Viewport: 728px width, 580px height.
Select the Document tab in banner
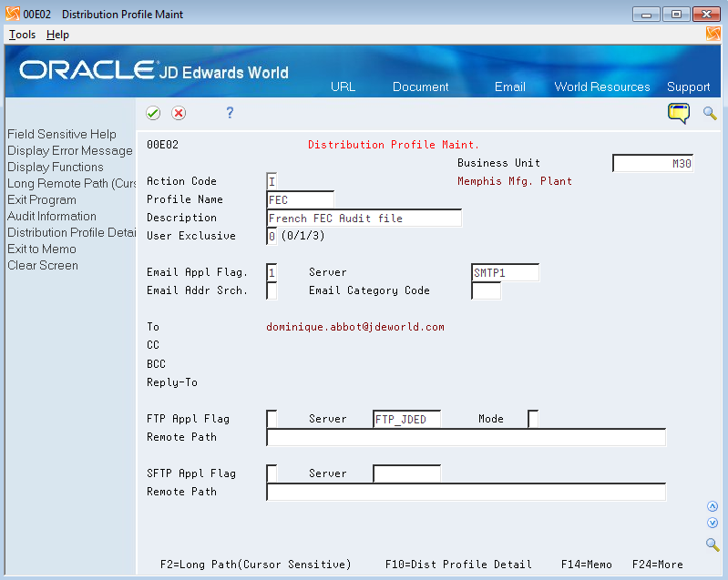421,86
